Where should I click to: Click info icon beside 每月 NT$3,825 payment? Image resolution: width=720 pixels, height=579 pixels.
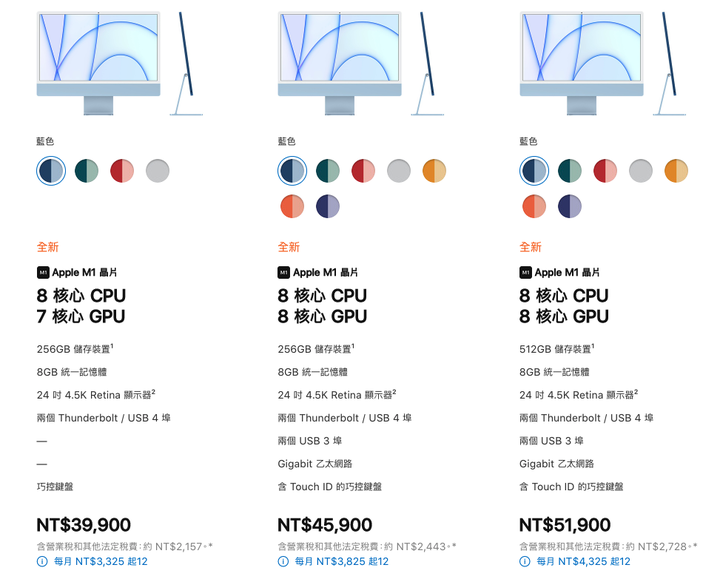283,562
